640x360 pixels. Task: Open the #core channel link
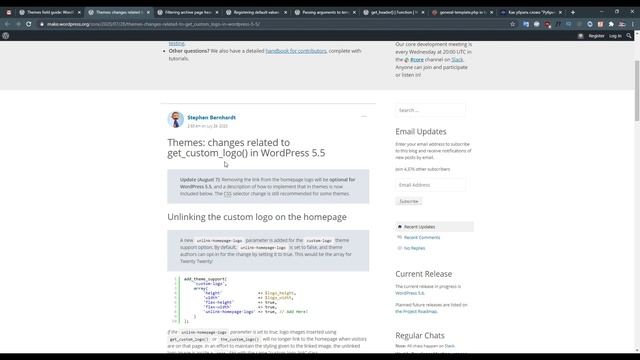(x=417, y=60)
